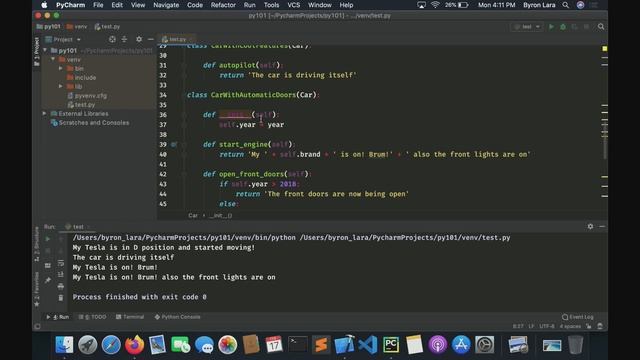Screen dimensions: 640x360
Task: Click PyCharm icon in the dock
Action: [x=391, y=345]
